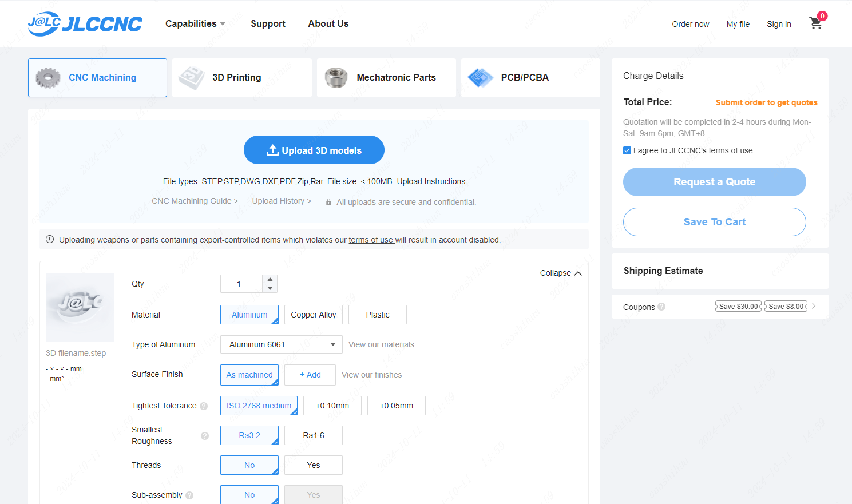
Task: Click the Save $8.00 coupon
Action: [x=786, y=306]
